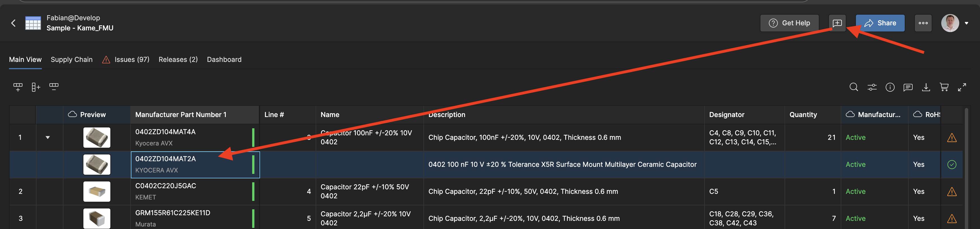980x229 pixels.
Task: Switch to the Supply Chain tab
Action: pos(72,59)
